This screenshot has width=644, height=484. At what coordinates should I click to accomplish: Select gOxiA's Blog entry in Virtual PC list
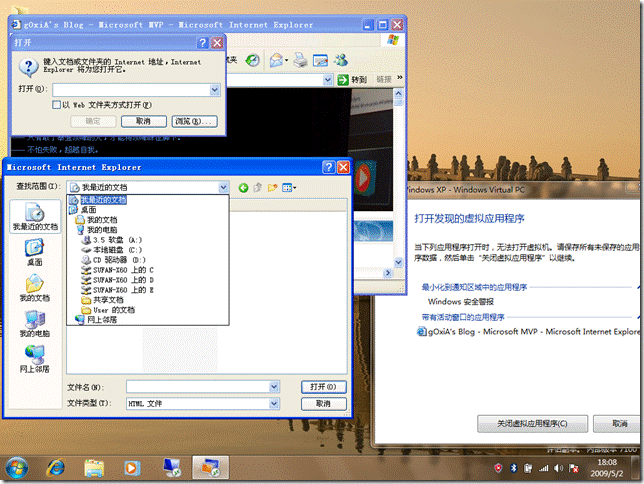pyautogui.click(x=529, y=332)
